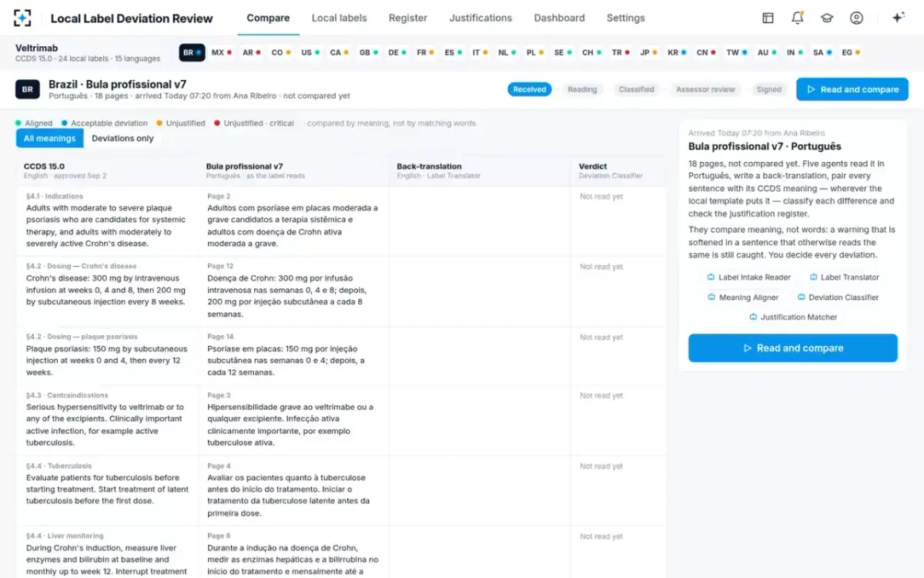Click Read and compare below the agent list
924x578 pixels.
coord(793,348)
